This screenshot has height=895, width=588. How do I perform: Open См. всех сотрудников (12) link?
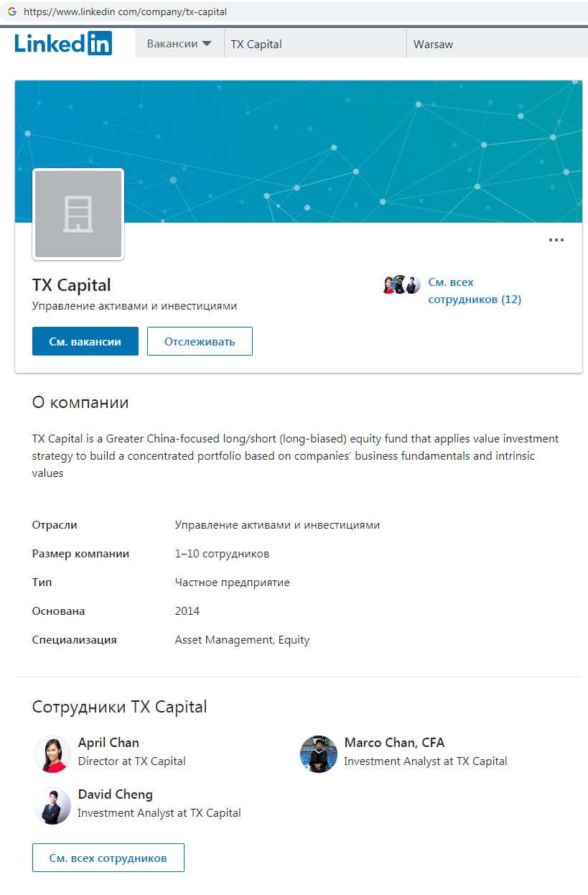pos(475,291)
